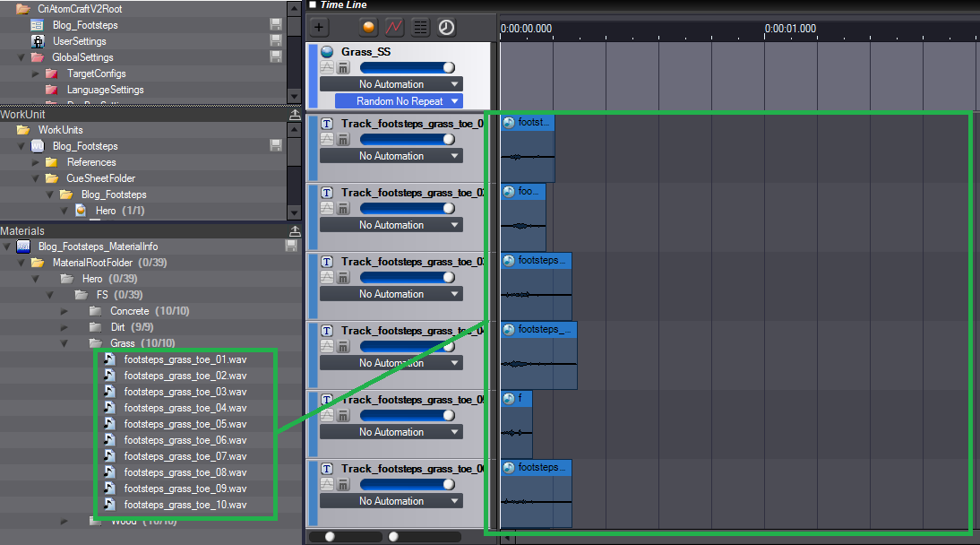Expand the References folder
The width and height of the screenshot is (980, 545).
(x=36, y=162)
